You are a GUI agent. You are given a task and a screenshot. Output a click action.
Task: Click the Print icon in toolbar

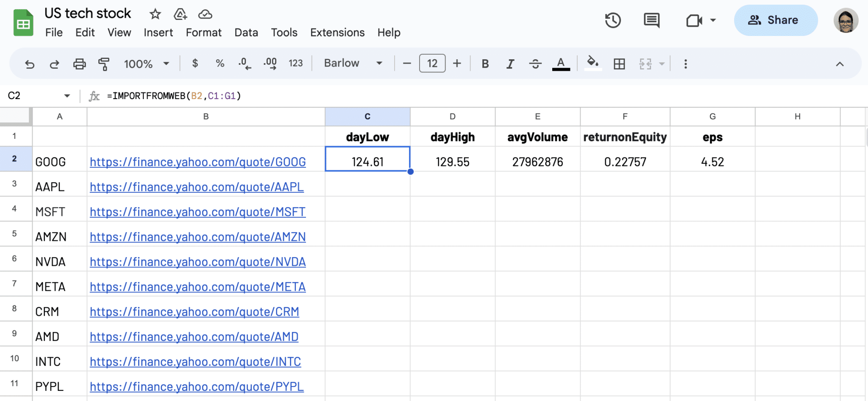(80, 64)
